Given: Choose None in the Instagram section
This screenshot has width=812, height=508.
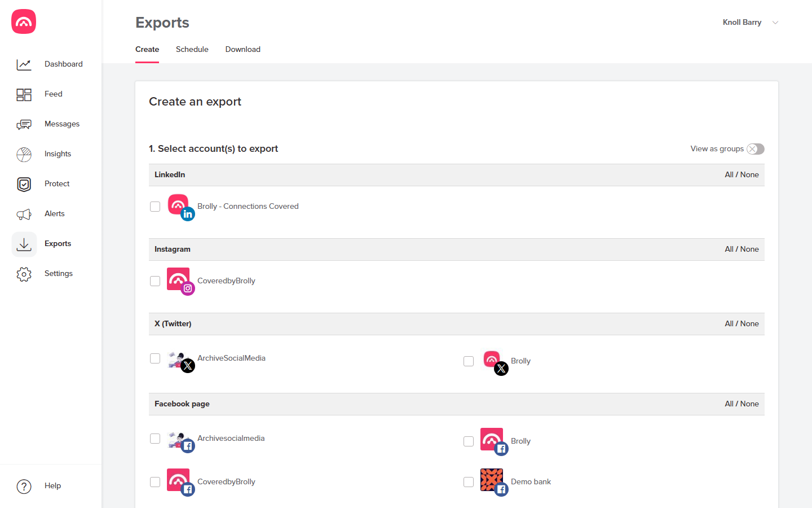Looking at the screenshot, I should (749, 249).
